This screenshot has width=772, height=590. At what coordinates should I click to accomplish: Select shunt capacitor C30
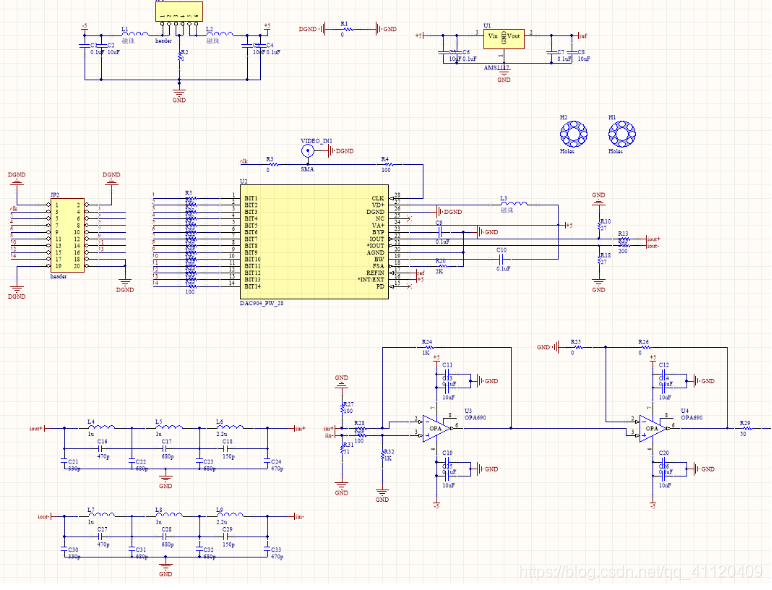tap(64, 549)
